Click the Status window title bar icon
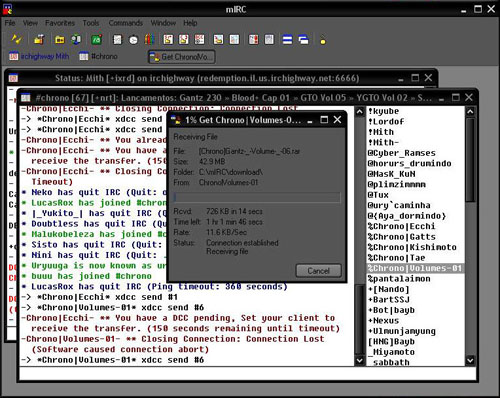This screenshot has height=398, width=500. tap(13, 78)
